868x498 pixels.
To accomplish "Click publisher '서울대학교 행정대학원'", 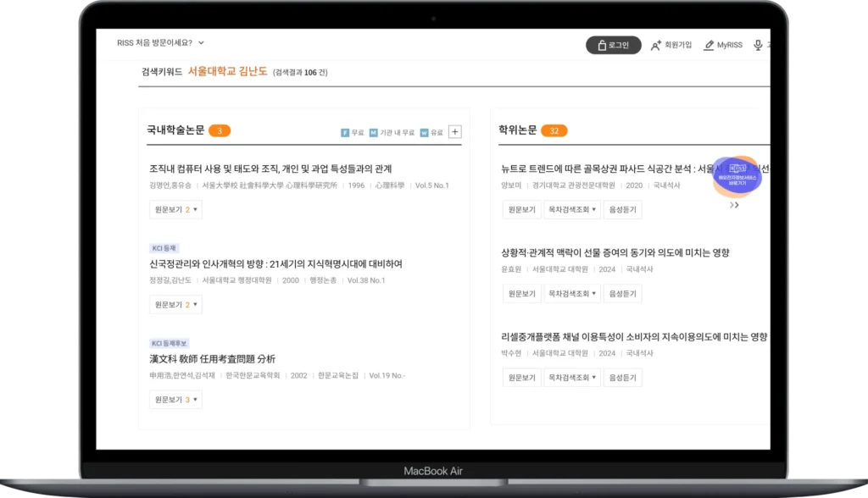I will pyautogui.click(x=237, y=280).
